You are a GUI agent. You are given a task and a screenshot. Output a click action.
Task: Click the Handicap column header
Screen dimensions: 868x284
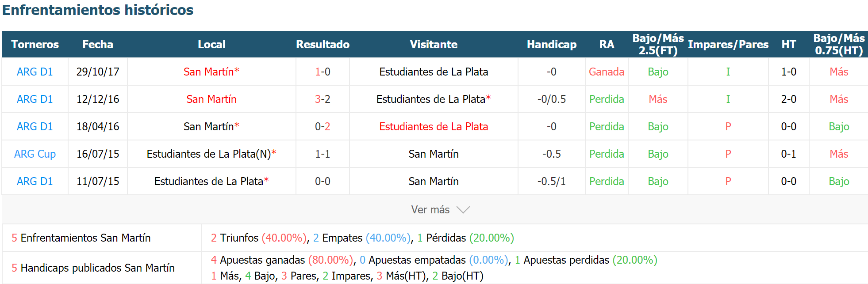(x=552, y=44)
